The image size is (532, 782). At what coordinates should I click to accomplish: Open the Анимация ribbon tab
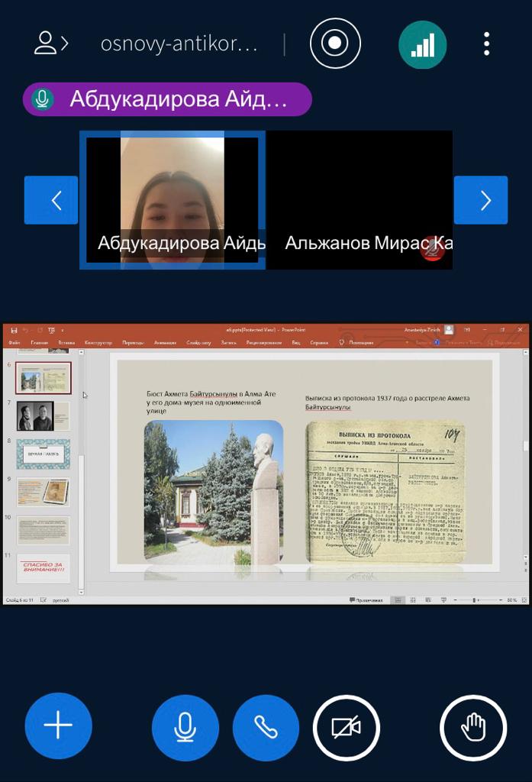click(165, 343)
